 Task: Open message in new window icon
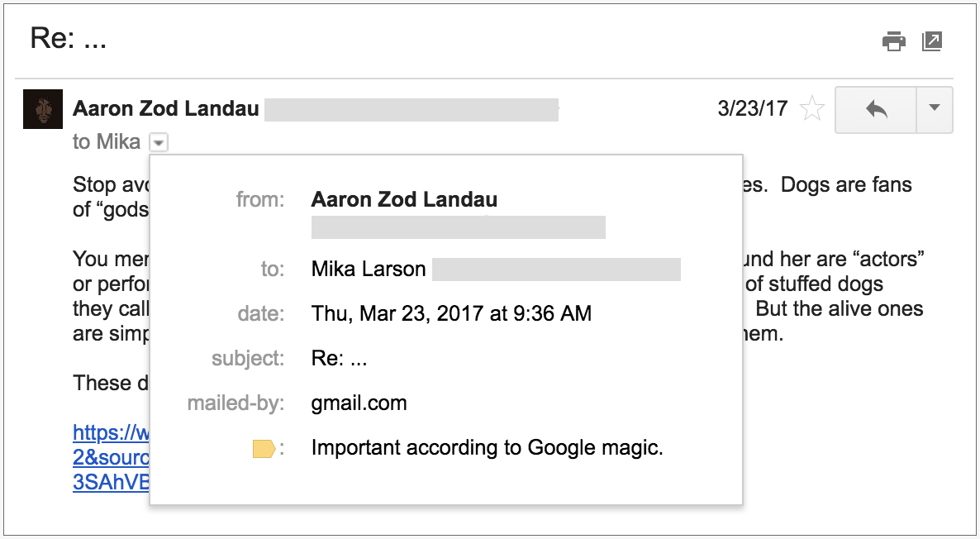point(932,41)
